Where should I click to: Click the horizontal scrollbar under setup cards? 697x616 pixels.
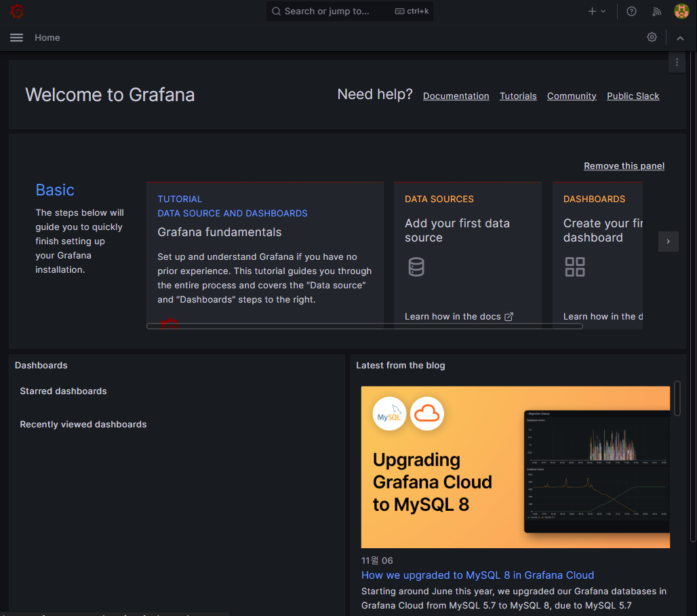(365, 326)
